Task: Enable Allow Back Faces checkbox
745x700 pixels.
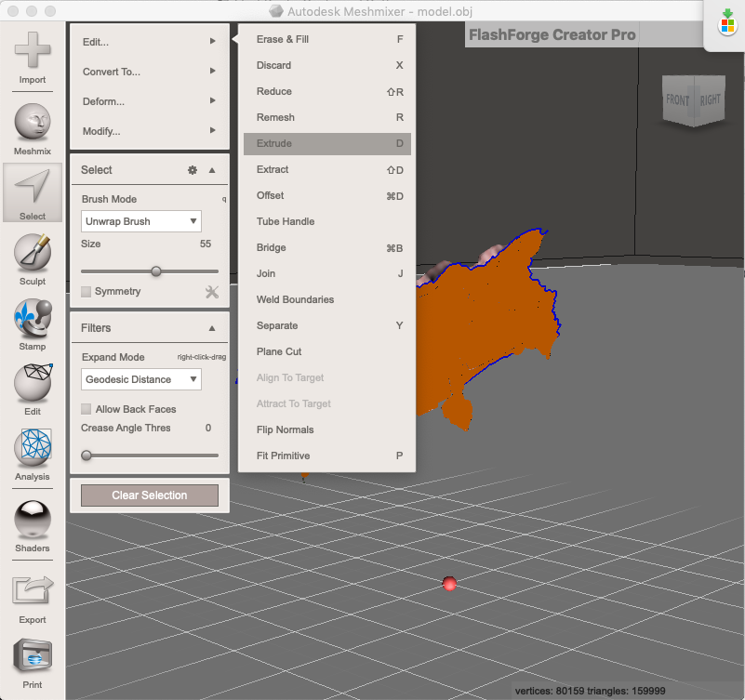Action: (86, 409)
